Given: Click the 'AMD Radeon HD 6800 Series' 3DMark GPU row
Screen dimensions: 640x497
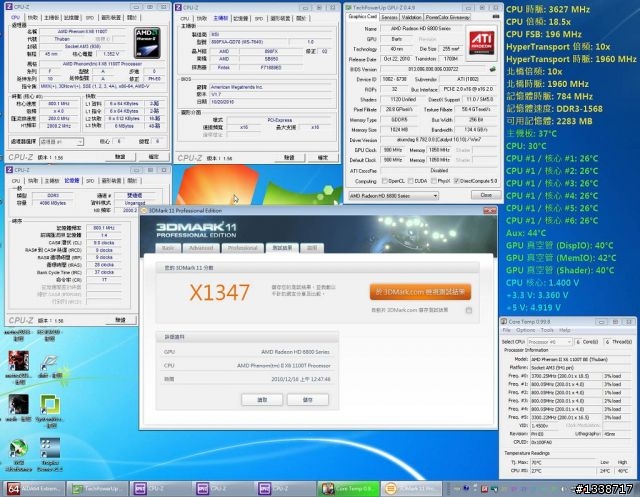Looking at the screenshot, I should click(247, 352).
